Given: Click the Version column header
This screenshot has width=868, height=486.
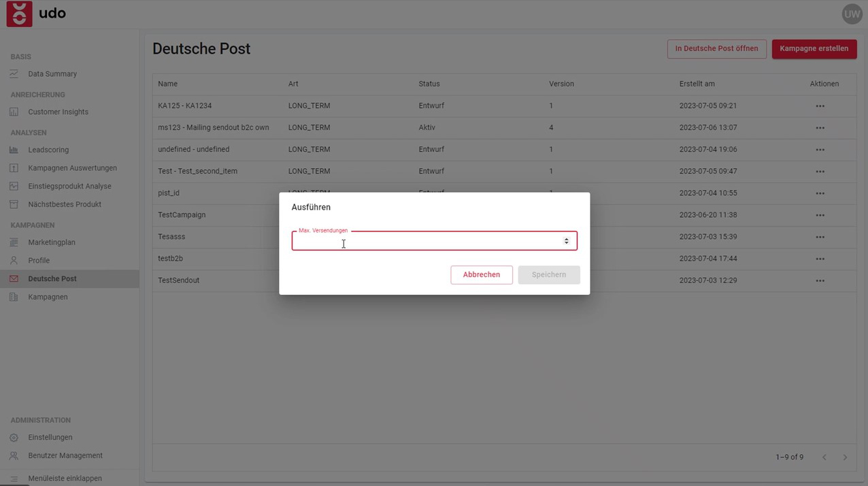Looking at the screenshot, I should pyautogui.click(x=561, y=84).
